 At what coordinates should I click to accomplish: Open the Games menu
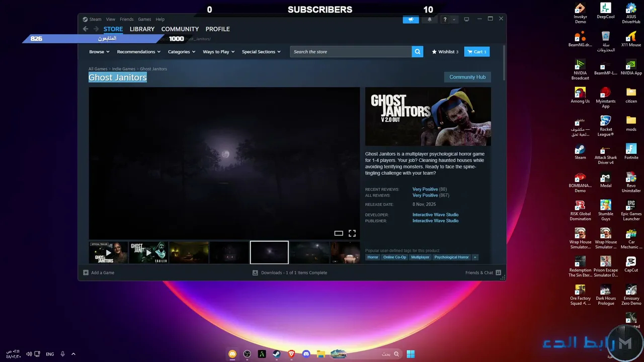tap(144, 20)
